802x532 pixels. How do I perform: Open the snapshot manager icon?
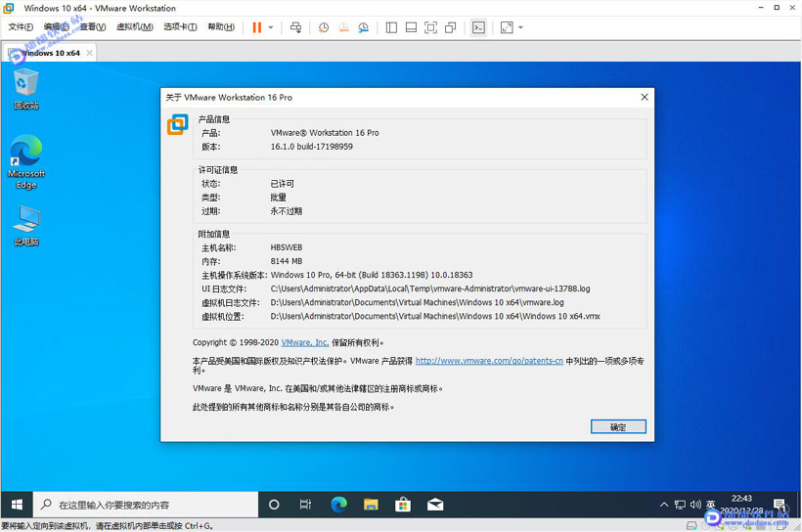(363, 27)
